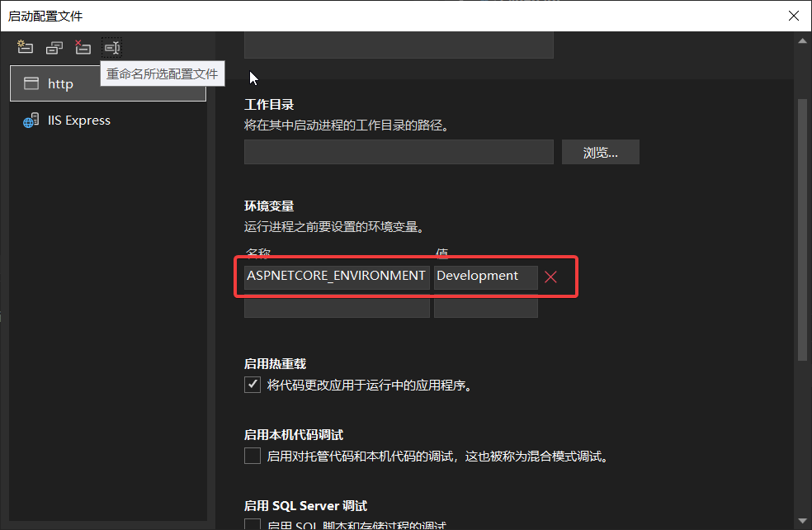Click the vertical scrollbar thumb on right
The image size is (812, 530).
[x=803, y=230]
